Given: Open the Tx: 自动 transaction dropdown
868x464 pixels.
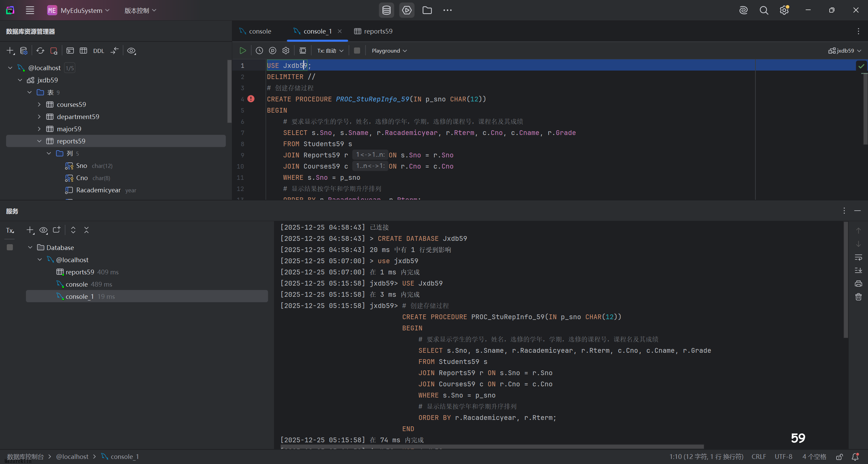Looking at the screenshot, I should pos(330,51).
